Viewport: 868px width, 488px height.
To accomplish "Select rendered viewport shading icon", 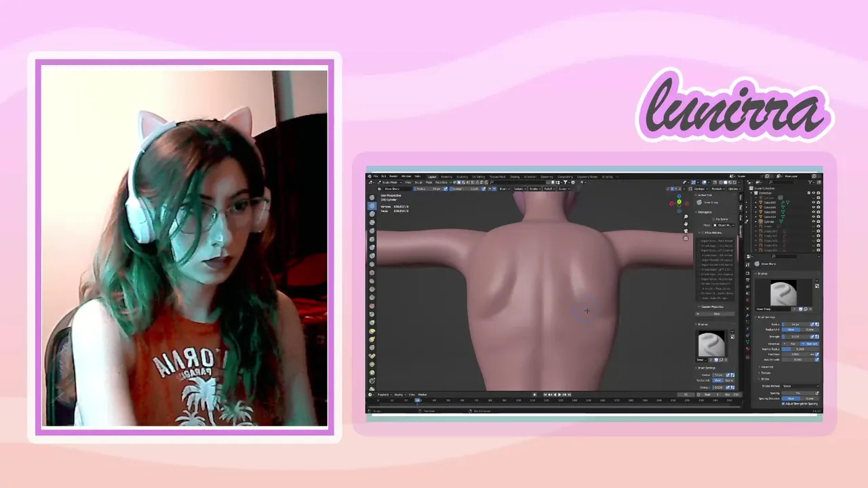I will [734, 182].
